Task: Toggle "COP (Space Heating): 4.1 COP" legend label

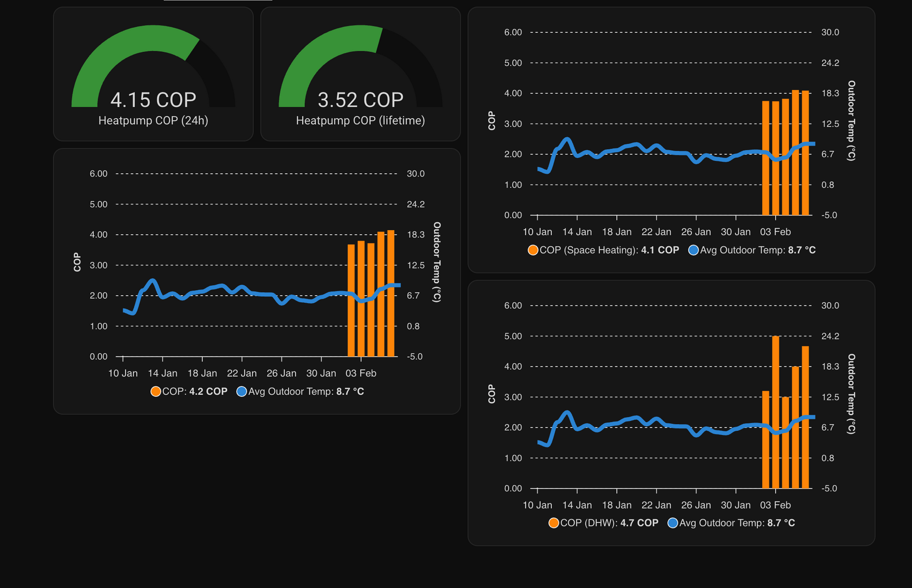Action: (609, 250)
